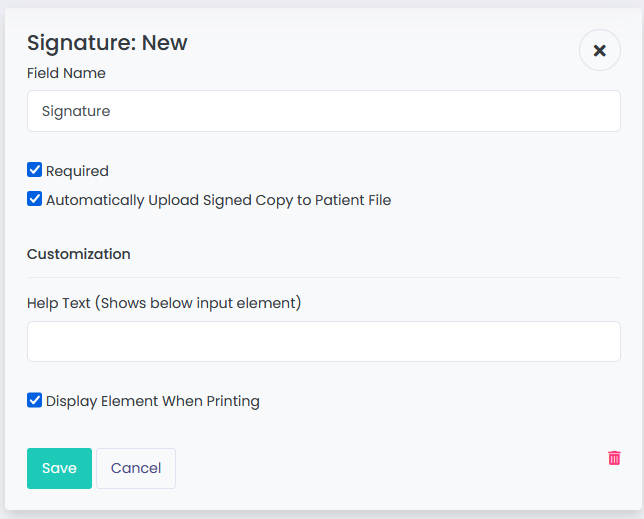Image resolution: width=644 pixels, height=519 pixels.
Task: Focus the Field Name input containing Signature
Action: coord(324,111)
